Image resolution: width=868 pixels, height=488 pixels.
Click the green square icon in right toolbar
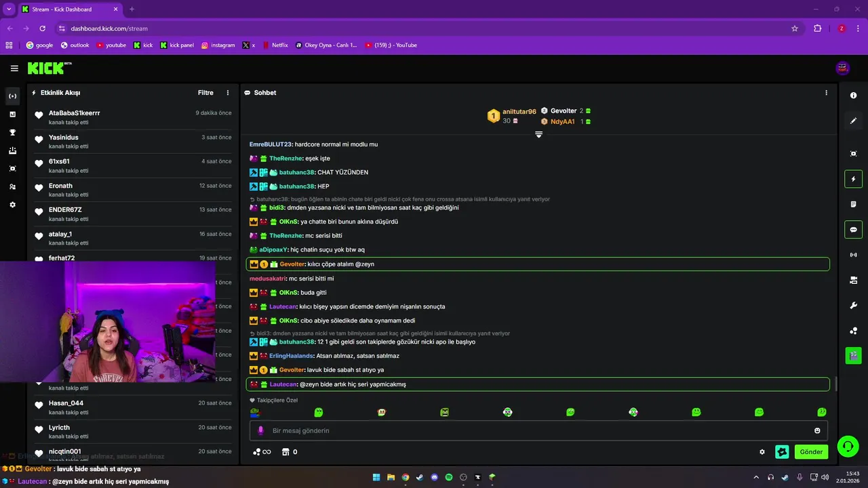tap(853, 355)
